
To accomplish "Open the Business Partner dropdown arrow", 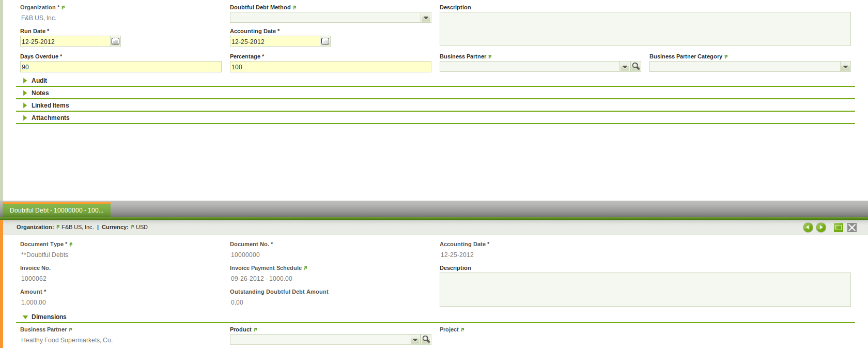I will 625,67.
